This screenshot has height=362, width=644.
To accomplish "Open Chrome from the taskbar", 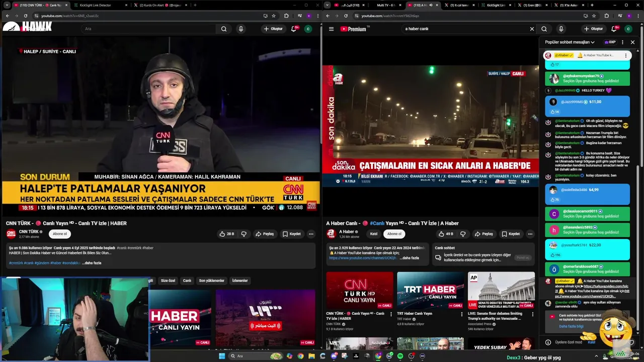I will pos(300,356).
